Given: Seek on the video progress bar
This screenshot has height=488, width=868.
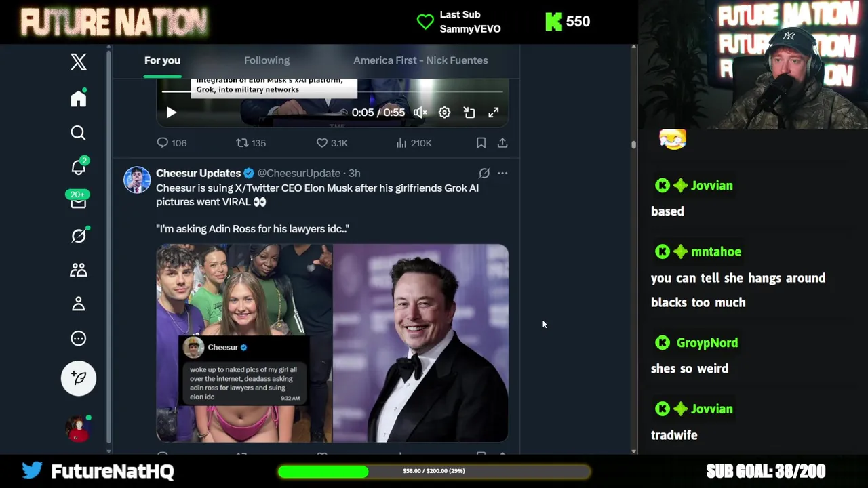Looking at the screenshot, I should pyautogui.click(x=332, y=91).
